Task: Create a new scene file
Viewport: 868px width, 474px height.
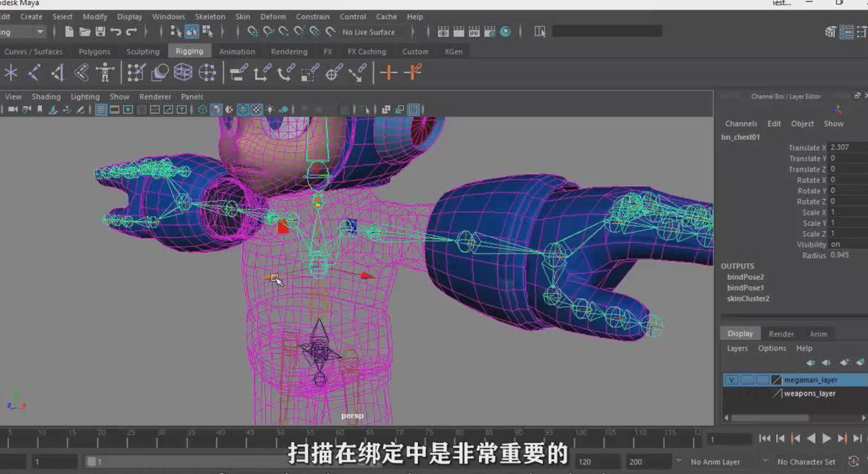Action: pyautogui.click(x=69, y=32)
